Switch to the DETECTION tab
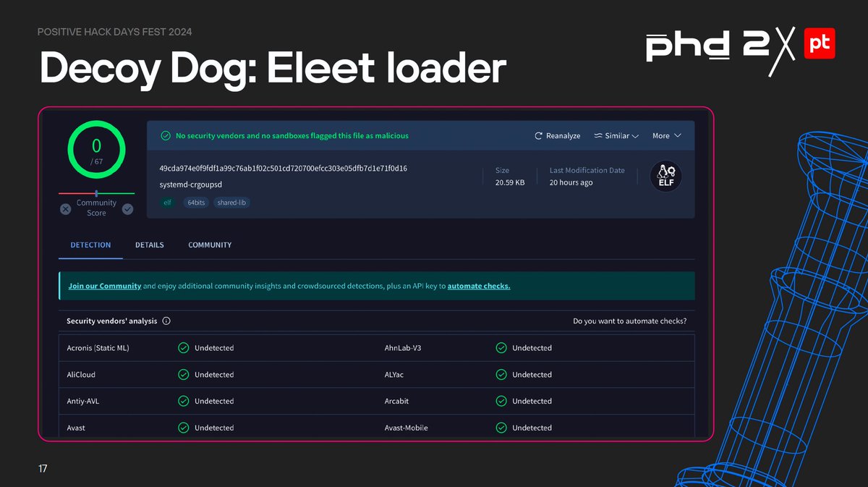This screenshot has height=487, width=868. coord(90,245)
